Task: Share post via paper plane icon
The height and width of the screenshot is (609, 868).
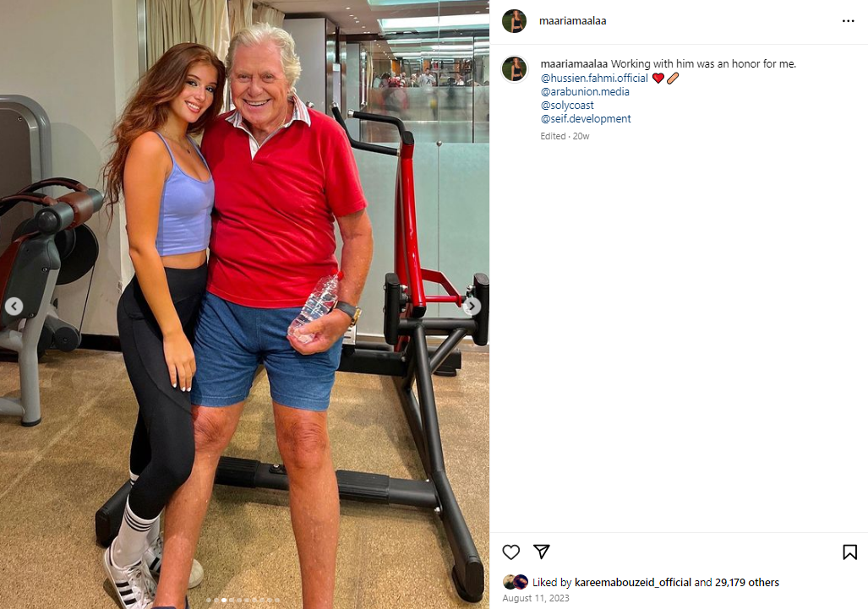Action: point(542,551)
